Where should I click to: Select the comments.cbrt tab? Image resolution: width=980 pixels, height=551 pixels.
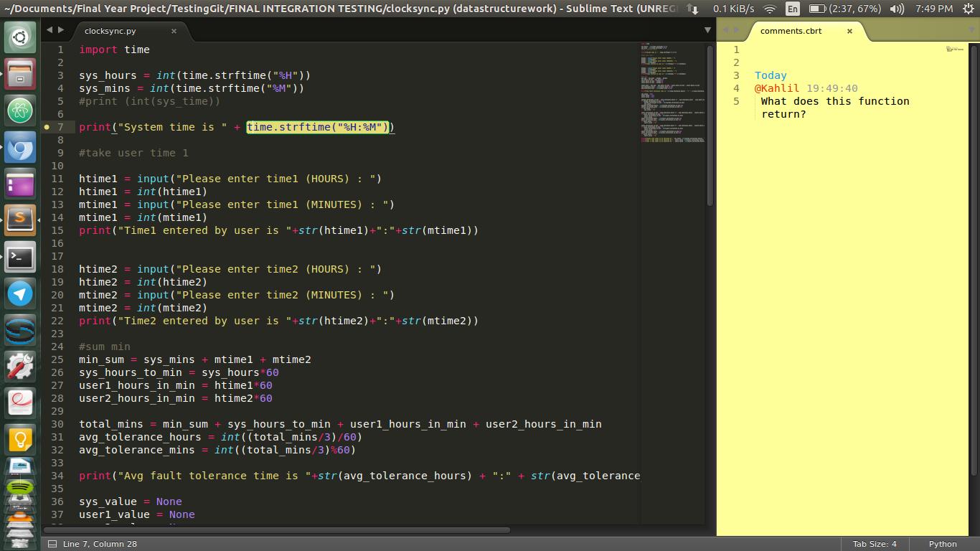791,31
